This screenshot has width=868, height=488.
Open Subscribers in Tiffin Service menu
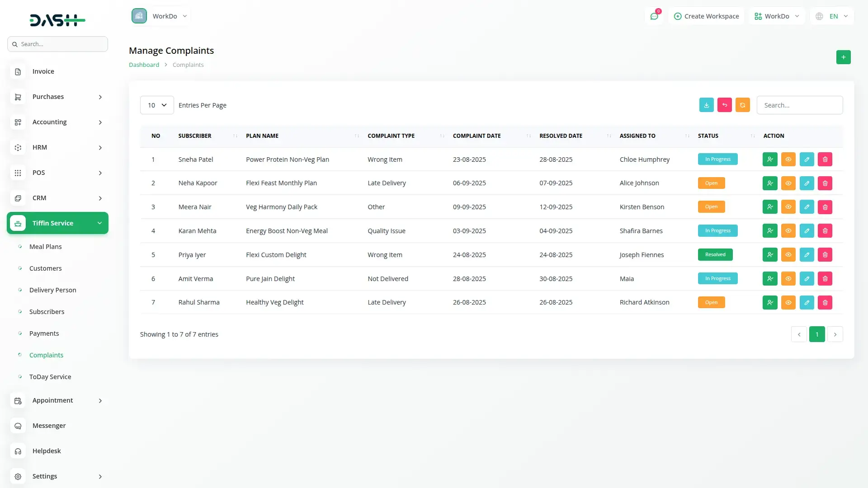click(47, 312)
